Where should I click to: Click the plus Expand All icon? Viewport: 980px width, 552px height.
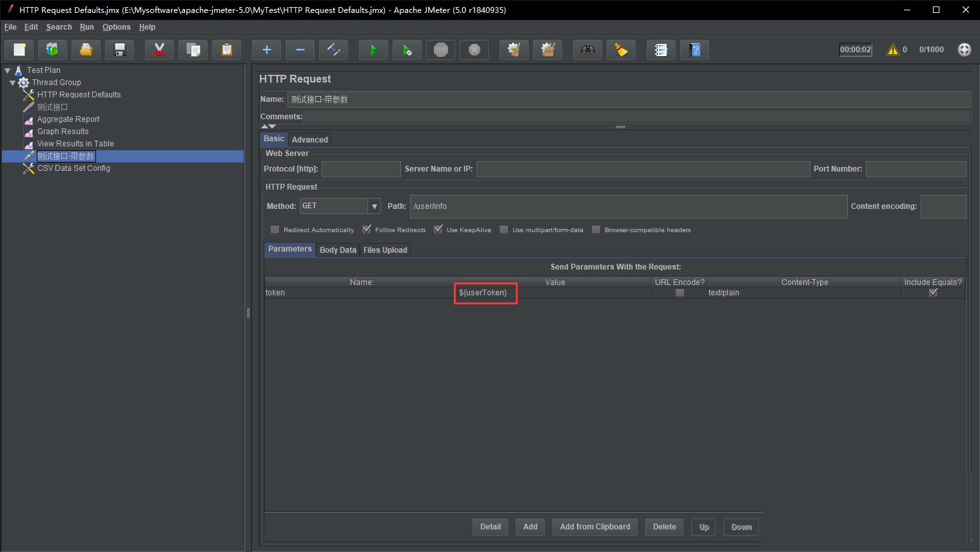pos(266,50)
